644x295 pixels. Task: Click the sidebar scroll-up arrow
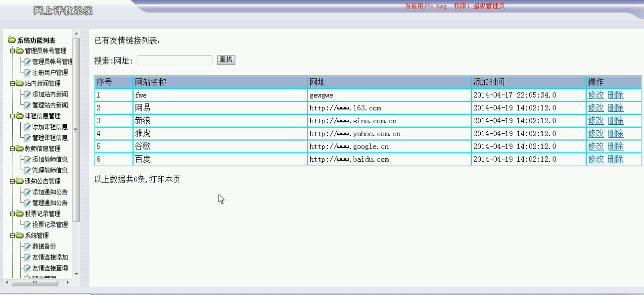tap(76, 34)
